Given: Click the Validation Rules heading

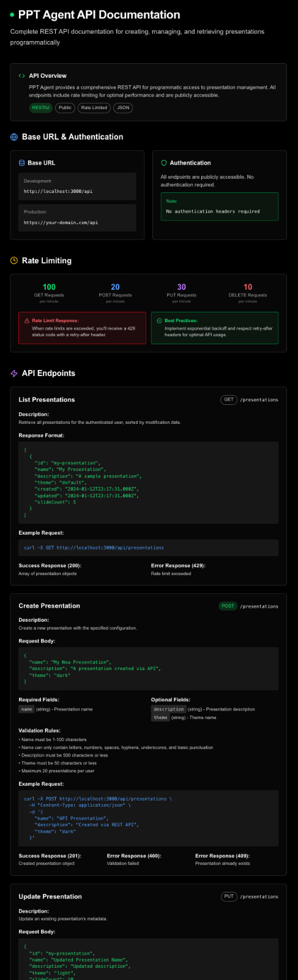Looking at the screenshot, I should [40, 731].
